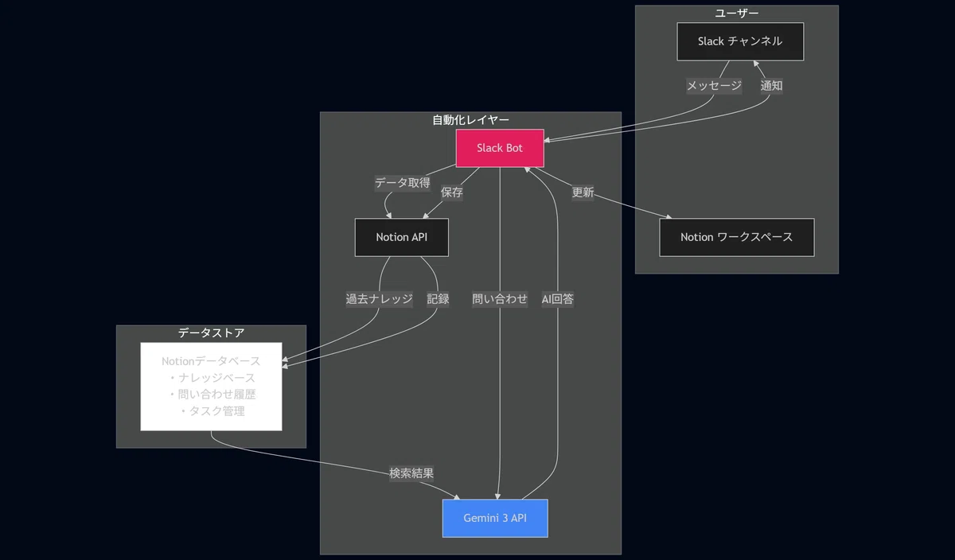Click the 通知 edge label
Screen dimensions: 955x560
tap(772, 86)
